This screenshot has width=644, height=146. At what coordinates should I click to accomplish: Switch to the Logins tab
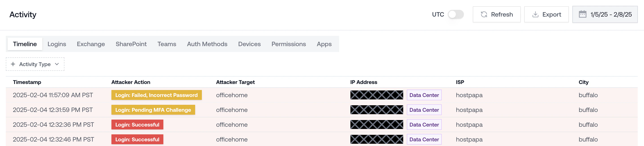(x=57, y=44)
